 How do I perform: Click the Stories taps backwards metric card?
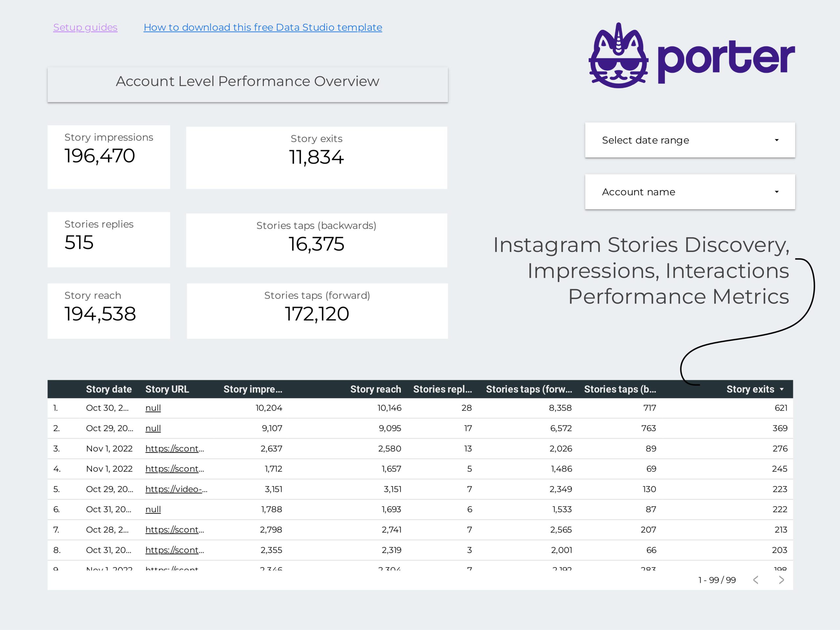316,241
